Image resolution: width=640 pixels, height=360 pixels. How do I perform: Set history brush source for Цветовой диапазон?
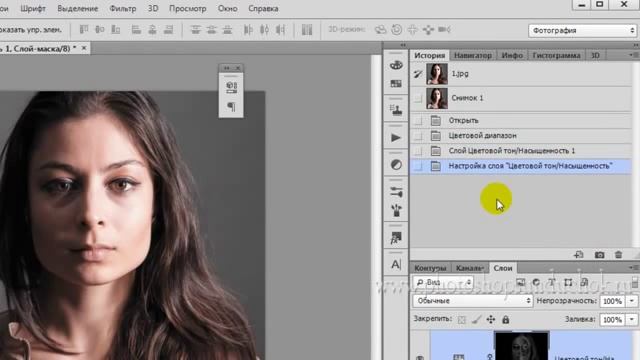click(418, 136)
